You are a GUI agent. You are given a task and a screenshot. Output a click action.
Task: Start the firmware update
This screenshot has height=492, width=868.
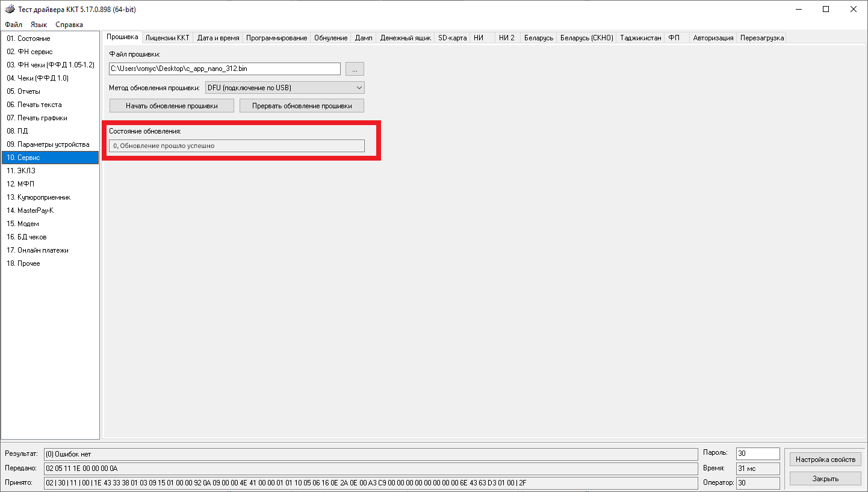tap(172, 106)
